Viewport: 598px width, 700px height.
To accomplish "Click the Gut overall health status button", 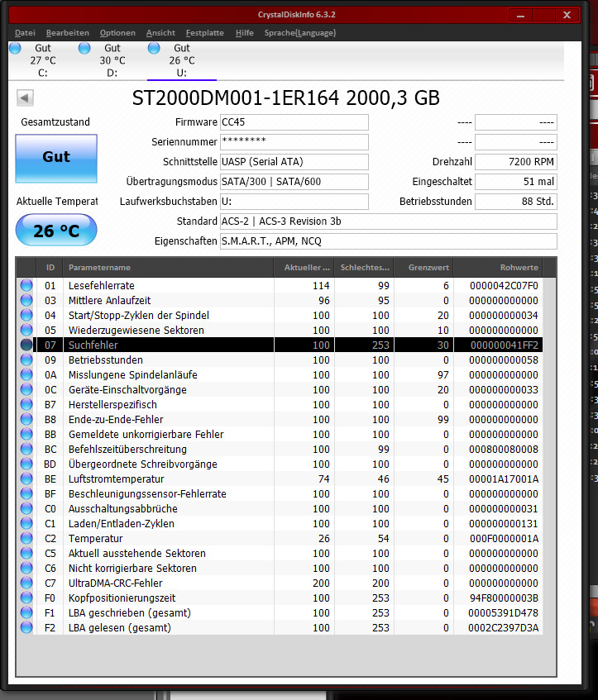I will pos(56,159).
